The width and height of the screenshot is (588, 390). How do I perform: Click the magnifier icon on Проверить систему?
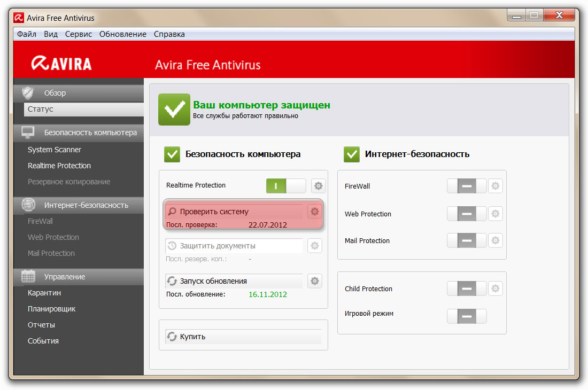coord(172,212)
